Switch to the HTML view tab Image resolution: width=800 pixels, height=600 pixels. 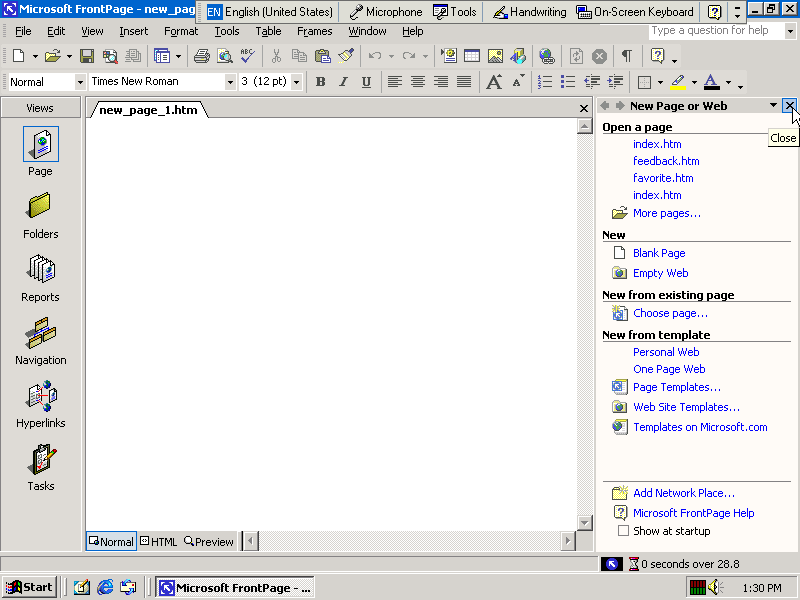tap(159, 542)
